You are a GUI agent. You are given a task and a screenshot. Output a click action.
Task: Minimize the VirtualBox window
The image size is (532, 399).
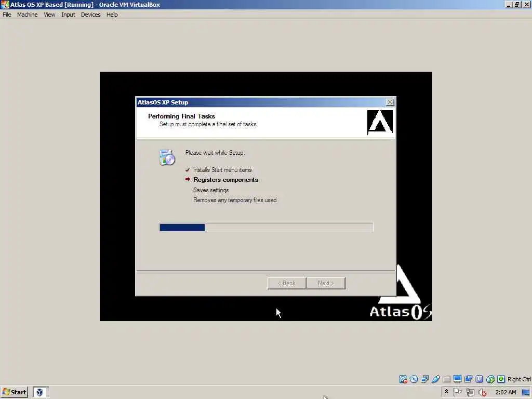coord(509,5)
